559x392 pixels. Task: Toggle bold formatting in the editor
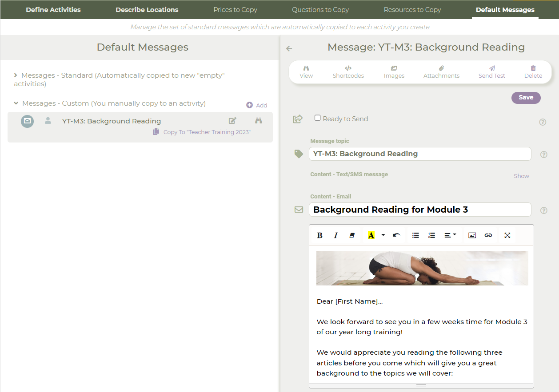tap(319, 235)
